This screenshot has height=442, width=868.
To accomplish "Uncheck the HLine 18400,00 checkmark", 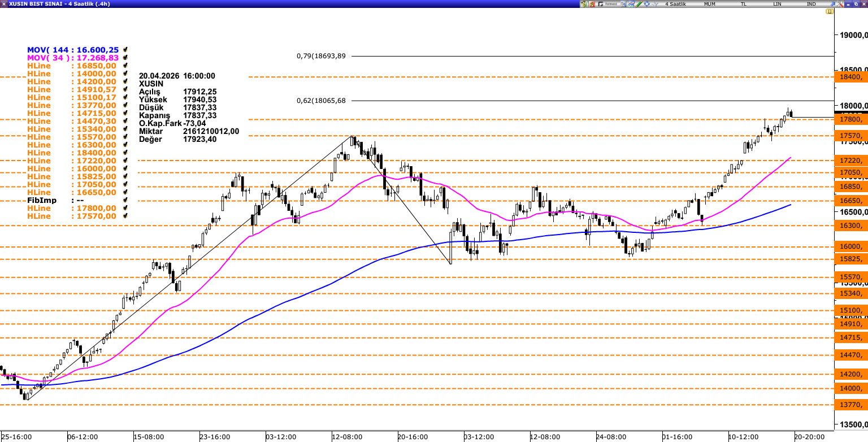I will [125, 153].
